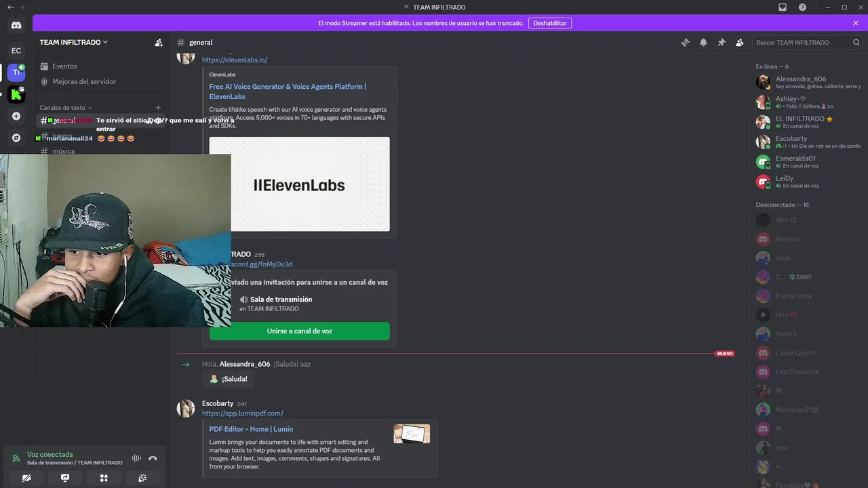Expand the TEAM INFILTRADO server dropdown
The width and height of the screenshot is (868, 488).
pos(74,42)
